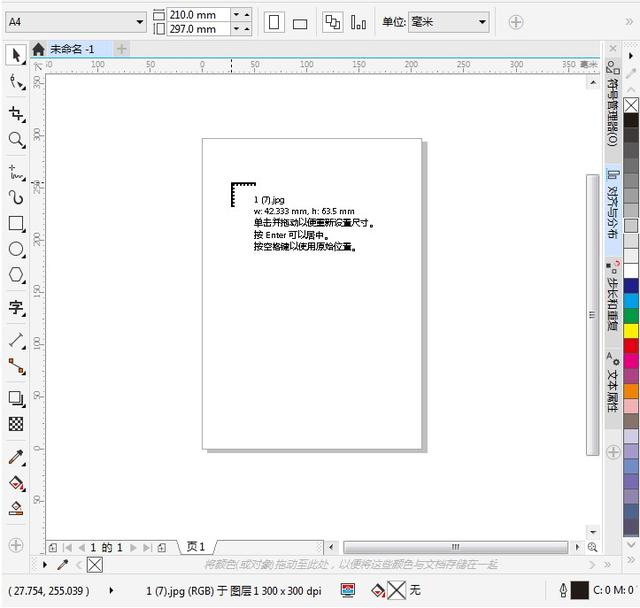640x608 pixels.
Task: Click the page width field 210.0 mm
Action: pyautogui.click(x=198, y=15)
